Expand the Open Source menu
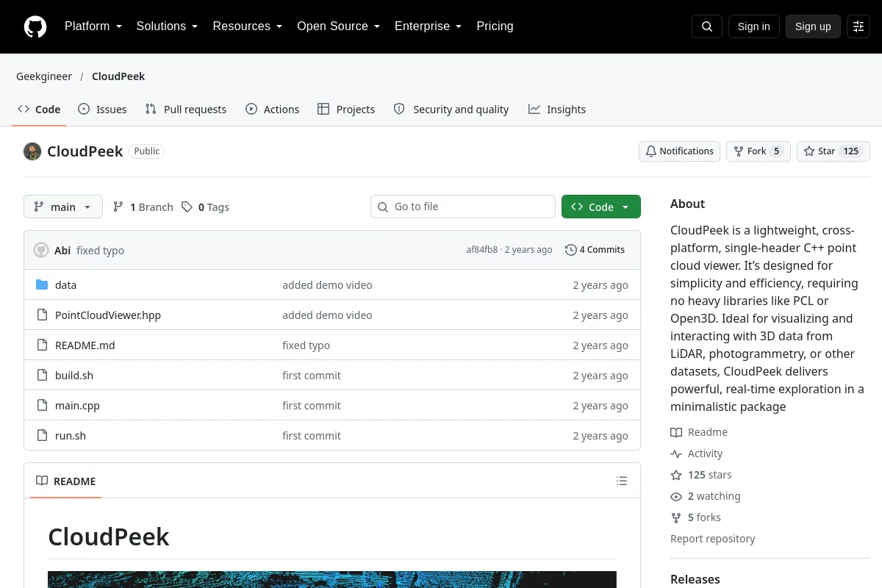Screen dimensions: 882x588 (339, 26)
